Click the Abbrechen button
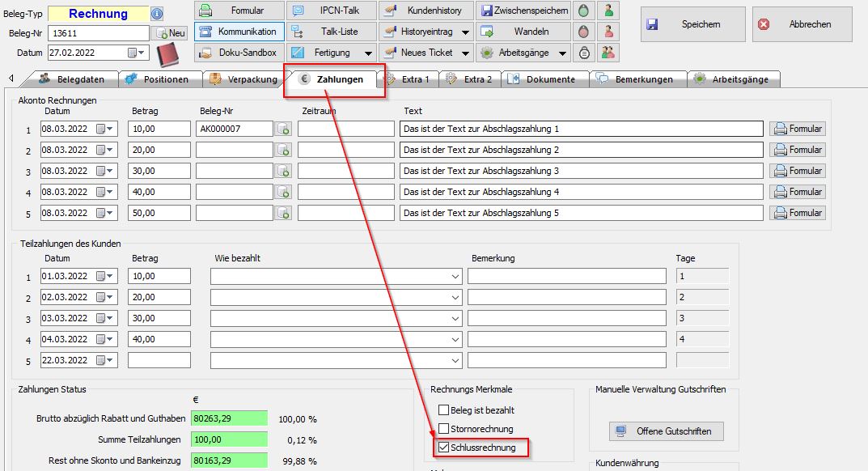This screenshot has width=868, height=471. (802, 24)
